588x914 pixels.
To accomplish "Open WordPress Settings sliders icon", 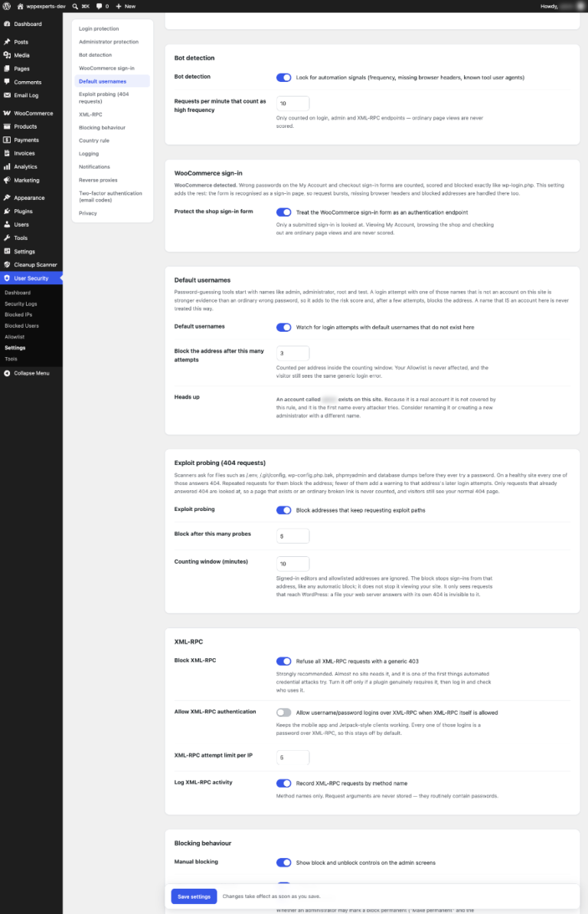I will (7, 251).
